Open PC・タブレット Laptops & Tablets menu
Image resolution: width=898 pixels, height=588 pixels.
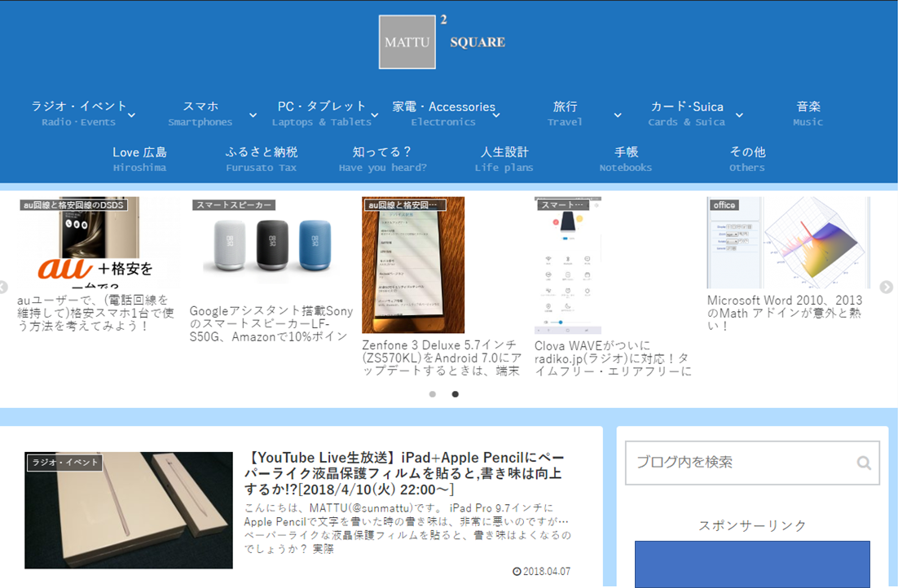(321, 113)
